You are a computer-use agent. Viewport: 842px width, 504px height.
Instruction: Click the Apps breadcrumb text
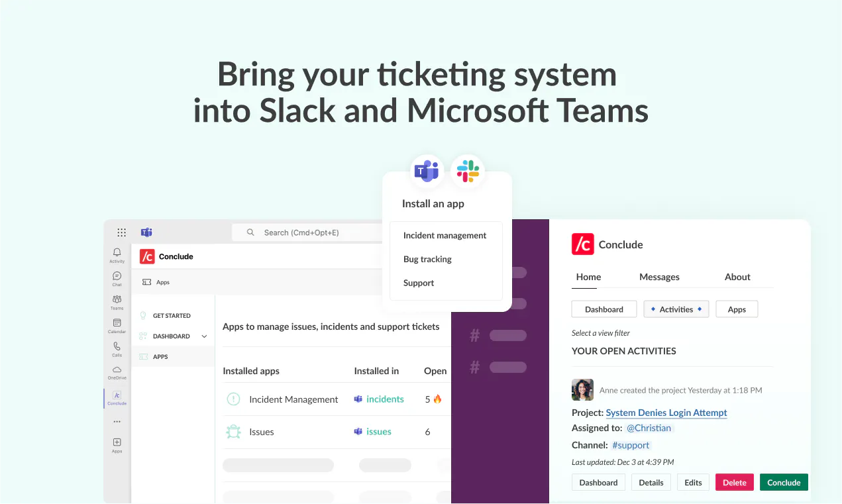point(163,282)
